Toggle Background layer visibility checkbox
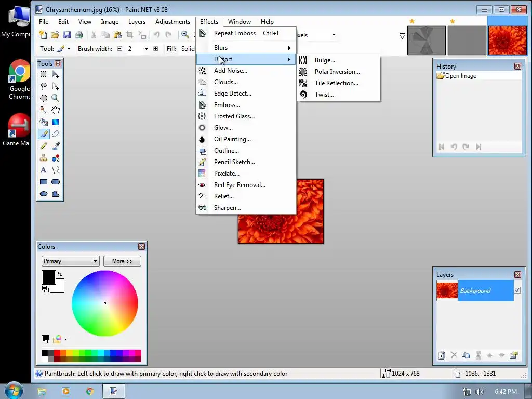The width and height of the screenshot is (532, 399). tap(517, 290)
